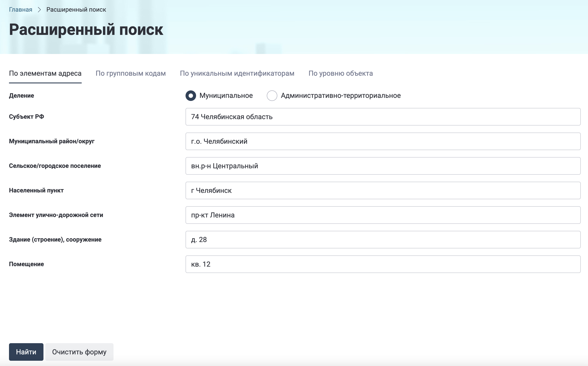Click the Административно-территориальное option label text
The height and width of the screenshot is (366, 588).
pos(341,96)
